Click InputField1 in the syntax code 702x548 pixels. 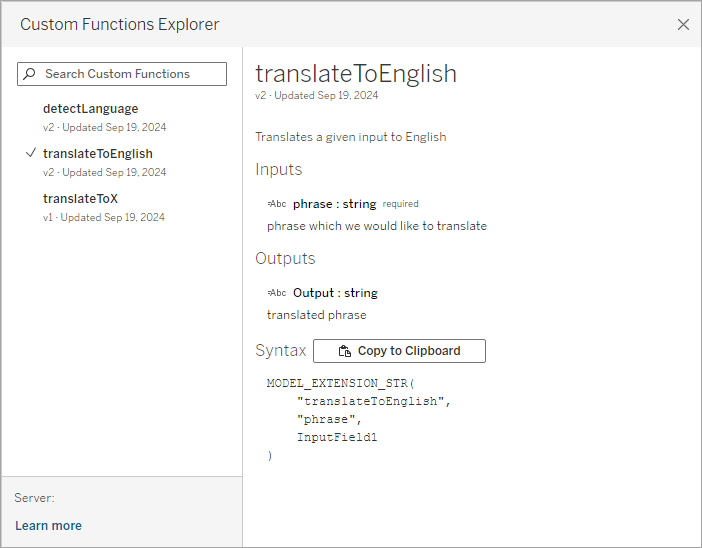[x=337, y=437]
